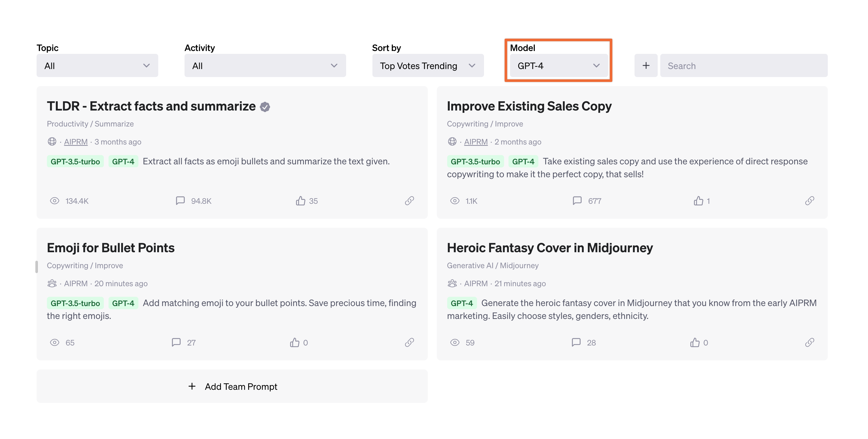
Task: Click the plus button next to Model filter
Action: 646,65
